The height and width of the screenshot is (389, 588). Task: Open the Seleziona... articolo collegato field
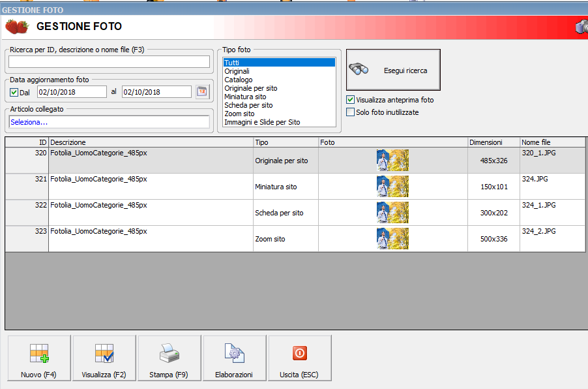tap(109, 122)
